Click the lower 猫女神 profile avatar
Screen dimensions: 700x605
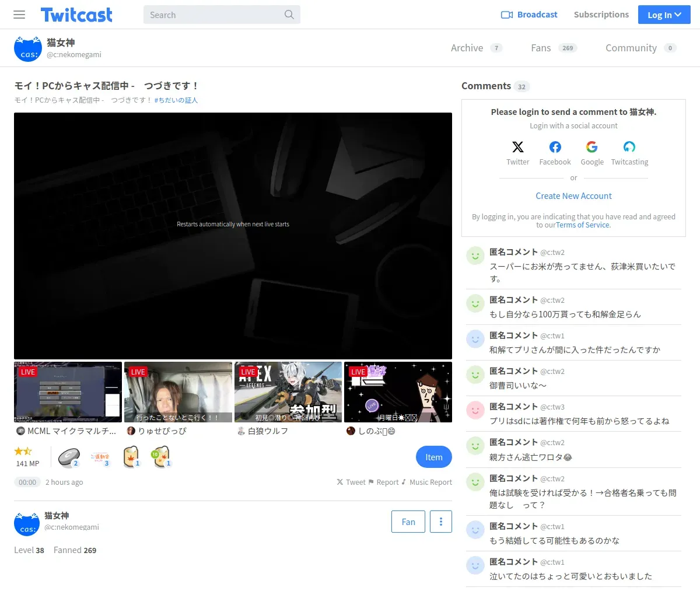click(27, 523)
